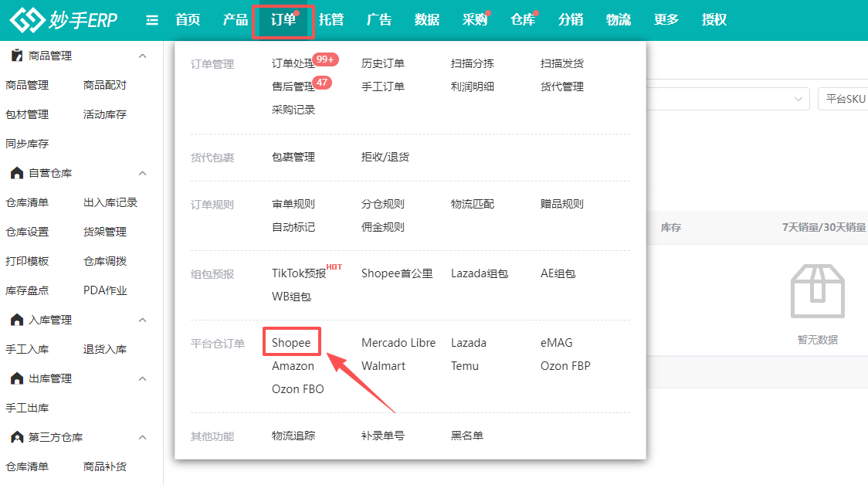Open the 分销 top menu
Viewport: 868px width, 485px height.
(x=570, y=20)
